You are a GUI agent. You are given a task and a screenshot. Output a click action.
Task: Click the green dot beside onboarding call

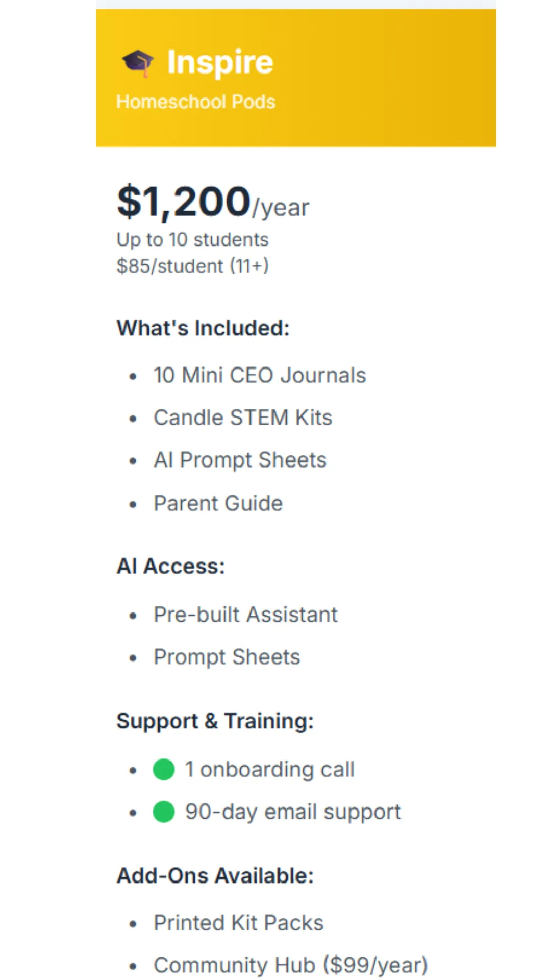(x=164, y=769)
